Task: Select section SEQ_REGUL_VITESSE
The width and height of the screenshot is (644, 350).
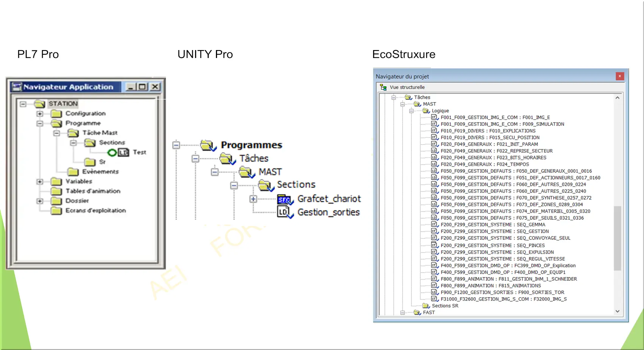Action: pos(503,259)
